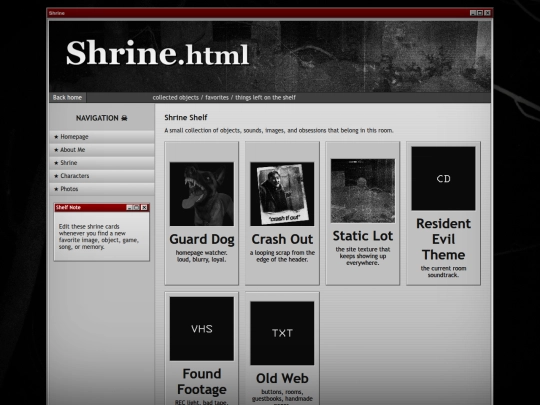This screenshot has width=540, height=405.
Task: Select Shrine in the navigation
Action: 102,163
